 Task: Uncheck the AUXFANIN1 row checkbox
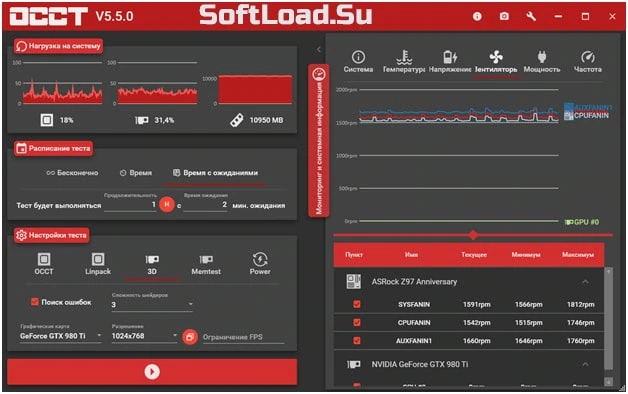click(357, 341)
